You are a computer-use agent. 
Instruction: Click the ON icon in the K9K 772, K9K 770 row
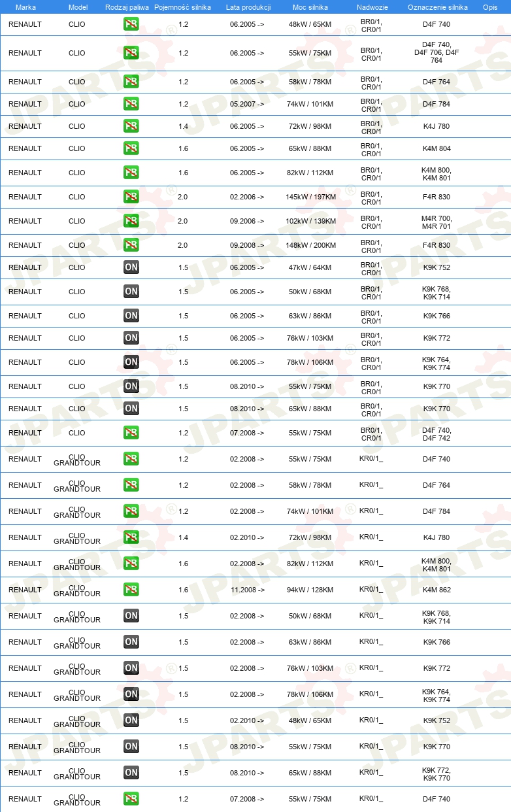click(x=131, y=773)
